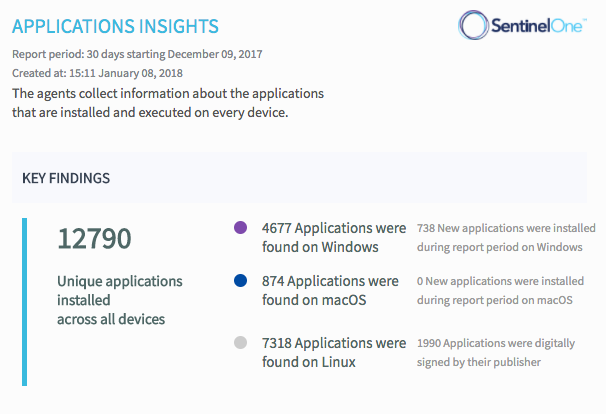Click the 12790 unique applications number
The height and width of the screenshot is (414, 606).
(x=94, y=239)
